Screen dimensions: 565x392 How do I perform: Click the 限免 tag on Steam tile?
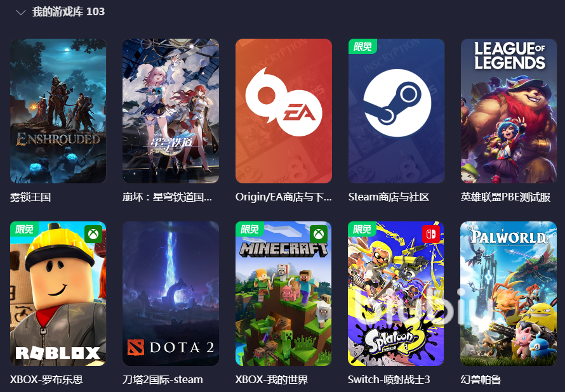point(362,46)
